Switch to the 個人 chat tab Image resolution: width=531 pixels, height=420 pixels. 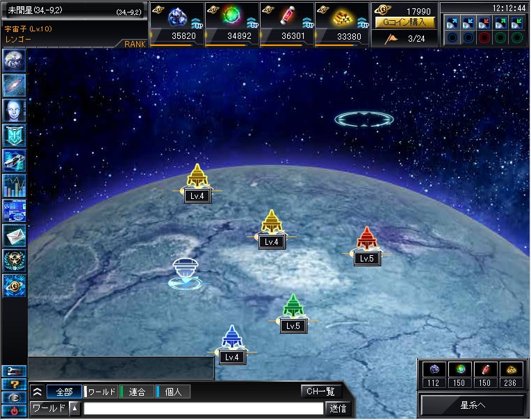172,392
